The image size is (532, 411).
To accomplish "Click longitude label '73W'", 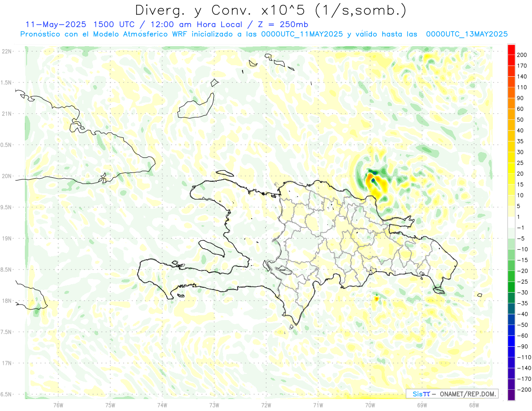I will coord(214,405).
